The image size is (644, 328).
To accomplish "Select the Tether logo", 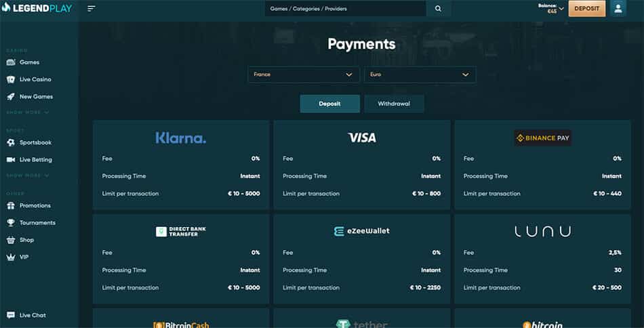I will click(x=362, y=325).
